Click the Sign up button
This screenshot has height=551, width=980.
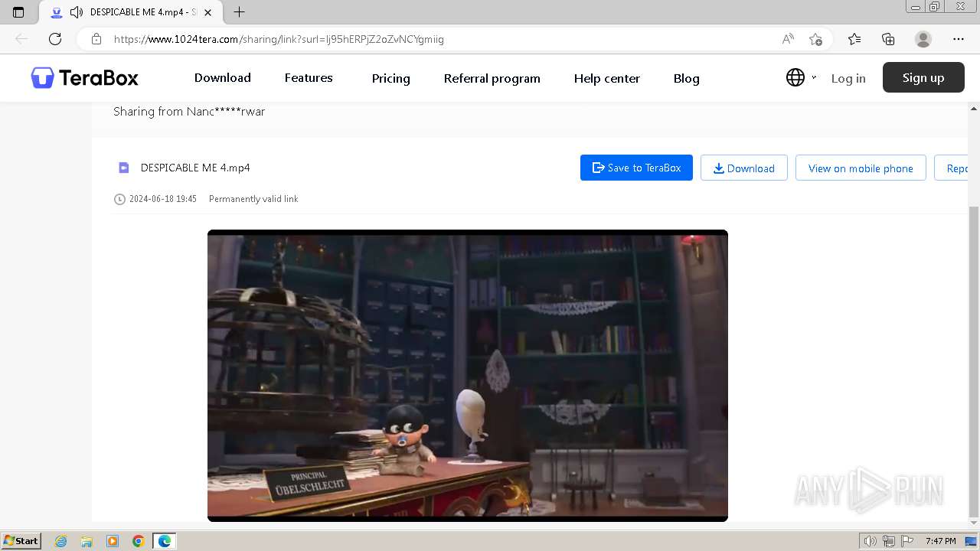click(923, 77)
